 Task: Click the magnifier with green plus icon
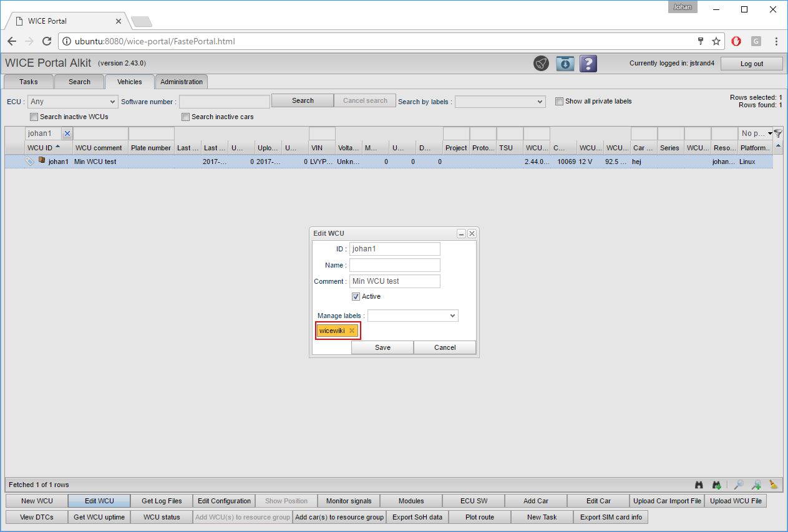(756, 485)
